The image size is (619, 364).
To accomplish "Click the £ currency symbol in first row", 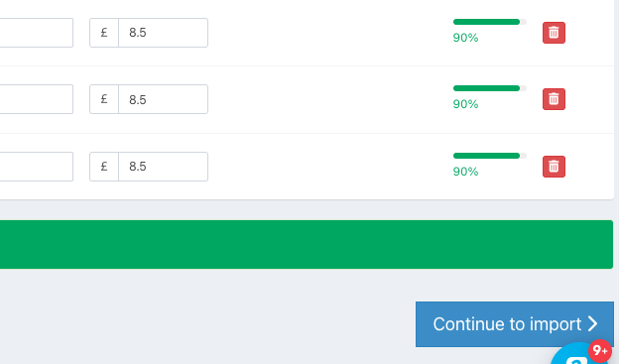I will click(104, 33).
